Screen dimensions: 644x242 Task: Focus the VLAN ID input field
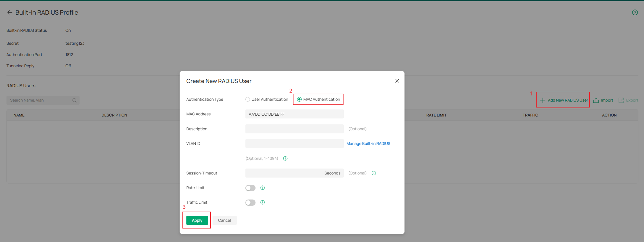pos(295,144)
